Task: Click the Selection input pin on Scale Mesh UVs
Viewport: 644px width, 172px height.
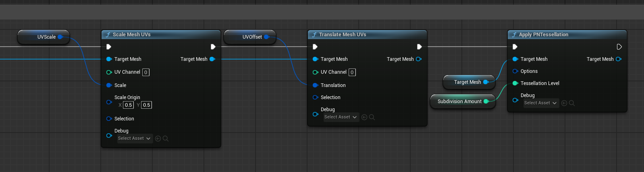Action: pos(109,119)
